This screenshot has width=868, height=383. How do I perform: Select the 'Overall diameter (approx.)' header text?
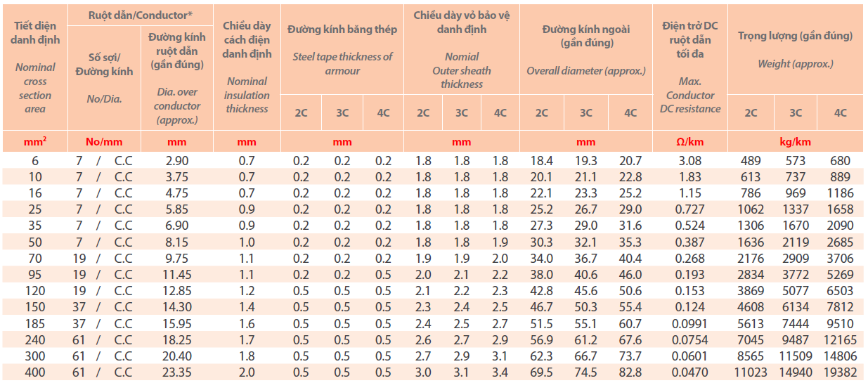pos(585,70)
